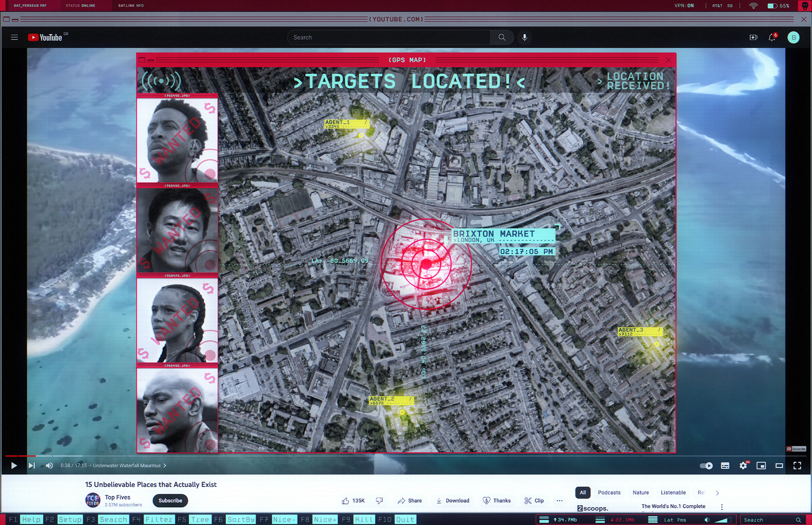Select the Listenable filter chip
The height and width of the screenshot is (525, 812).
click(673, 492)
